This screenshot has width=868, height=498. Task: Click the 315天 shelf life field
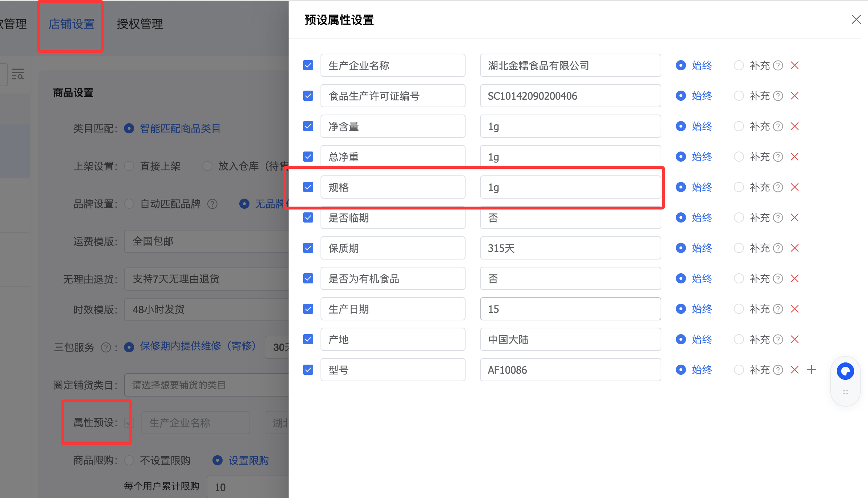coord(570,248)
